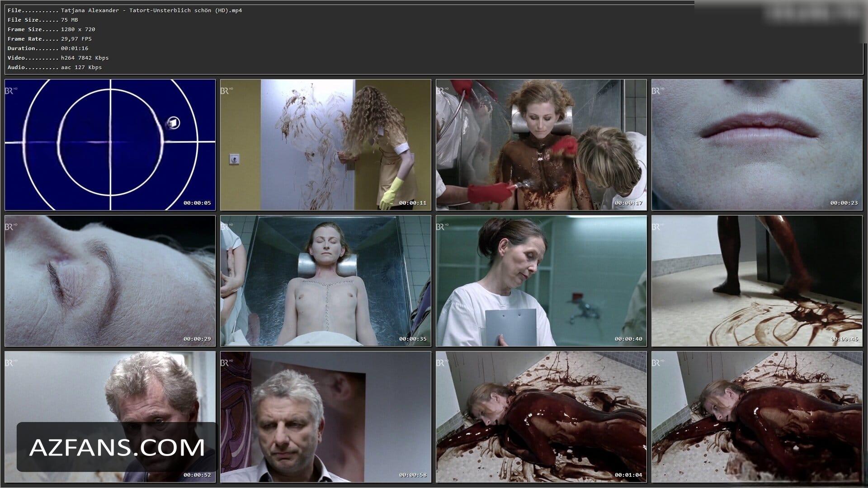Pick the thumbnail stamped 00:00:40
Image resolution: width=868 pixels, height=488 pixels.
pos(541,281)
